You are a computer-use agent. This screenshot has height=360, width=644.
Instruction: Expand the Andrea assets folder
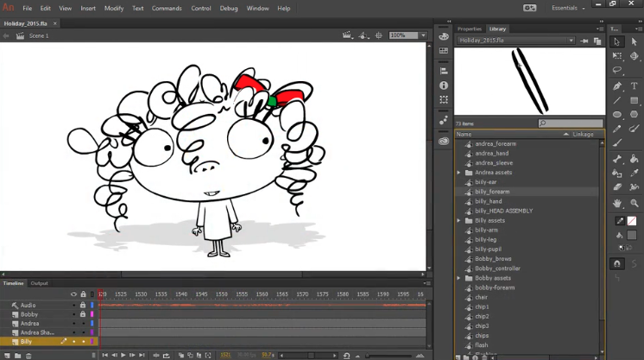[459, 173]
